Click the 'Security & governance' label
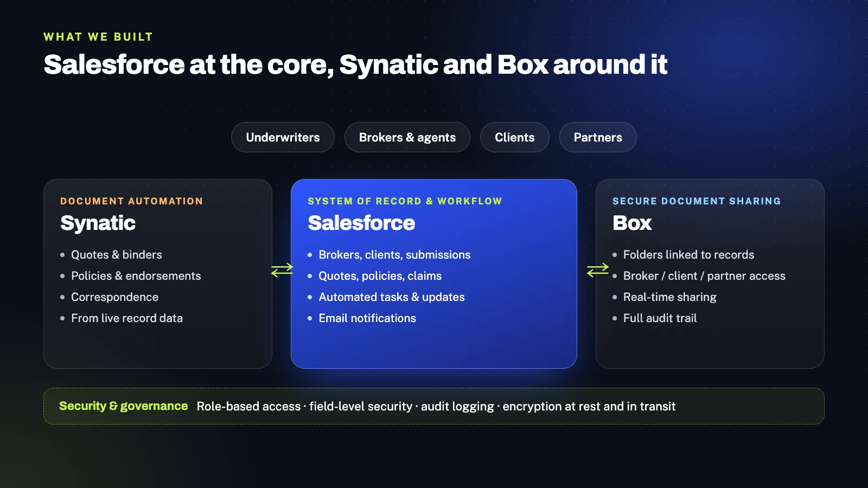Image resolution: width=868 pixels, height=488 pixels. pos(123,406)
